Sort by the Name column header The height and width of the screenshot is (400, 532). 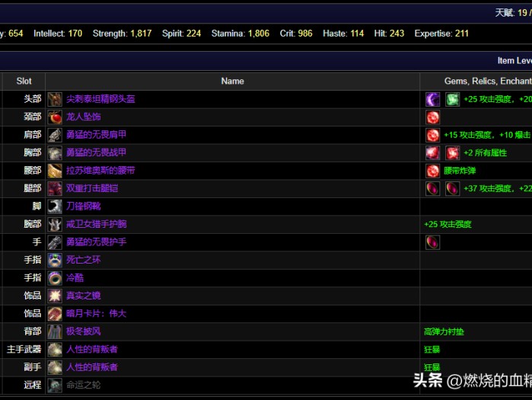pyautogui.click(x=232, y=81)
